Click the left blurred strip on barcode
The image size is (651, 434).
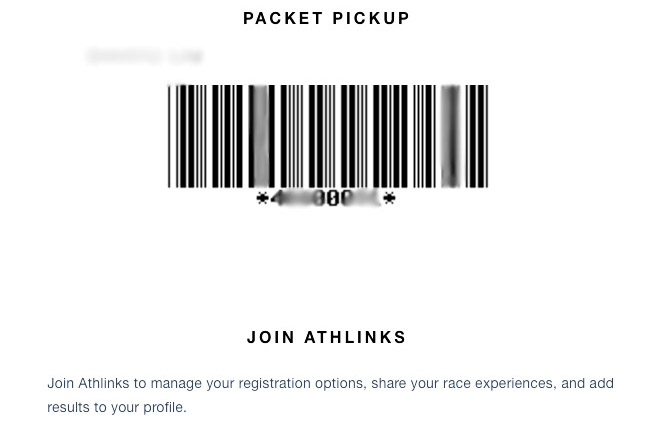coord(260,136)
